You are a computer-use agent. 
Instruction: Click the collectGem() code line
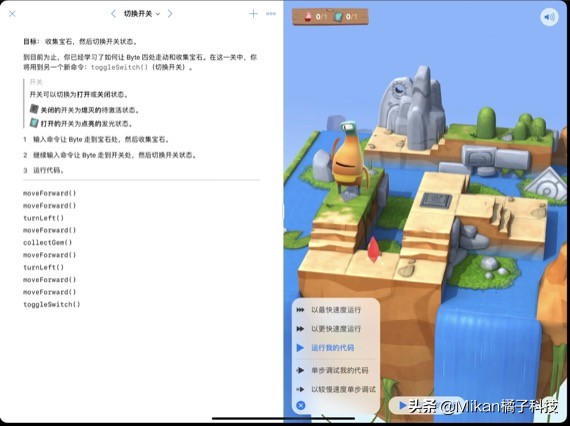tap(48, 242)
